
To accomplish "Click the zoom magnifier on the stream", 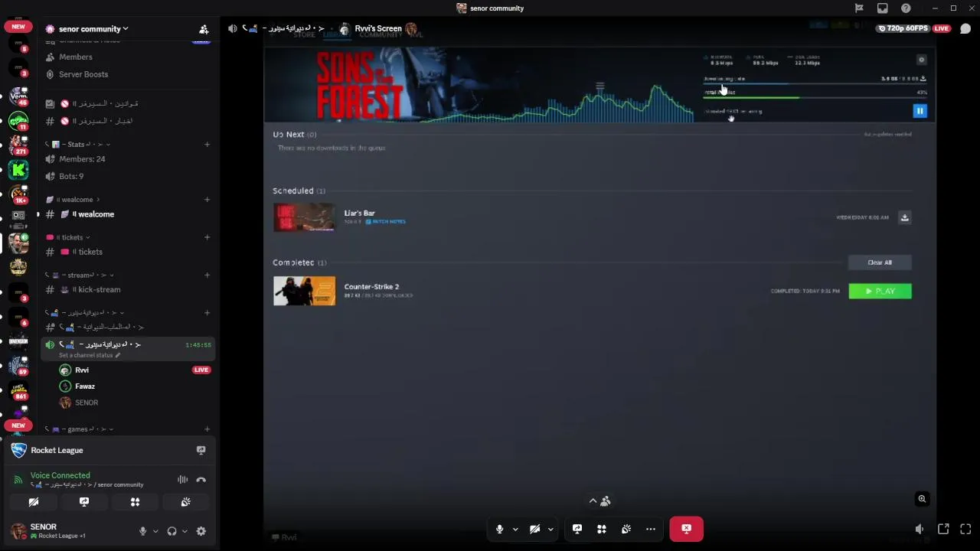I will (922, 499).
